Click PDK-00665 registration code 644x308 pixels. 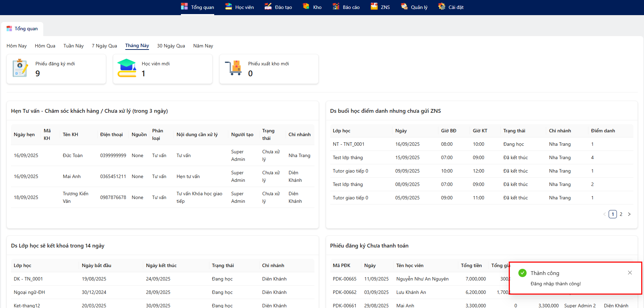coord(344,279)
